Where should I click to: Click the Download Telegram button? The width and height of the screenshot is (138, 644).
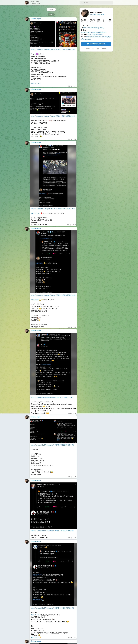[96, 44]
